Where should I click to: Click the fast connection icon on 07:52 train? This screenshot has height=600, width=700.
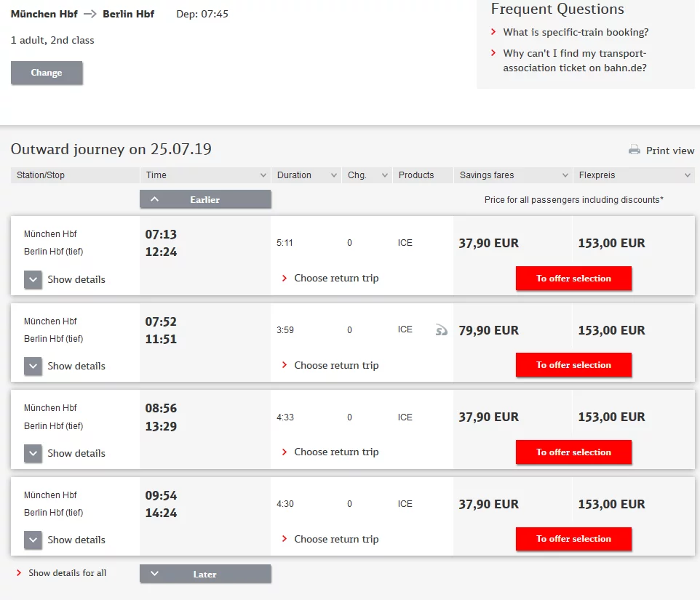point(442,330)
